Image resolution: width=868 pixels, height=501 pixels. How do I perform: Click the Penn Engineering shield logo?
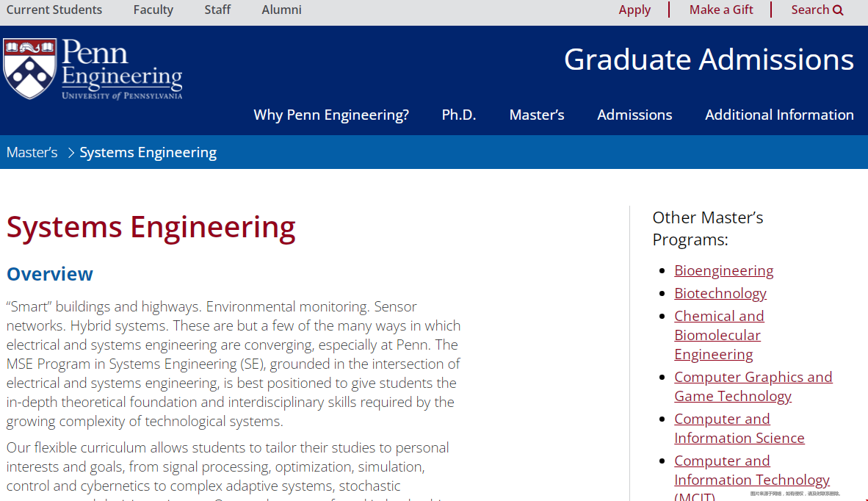tap(30, 68)
